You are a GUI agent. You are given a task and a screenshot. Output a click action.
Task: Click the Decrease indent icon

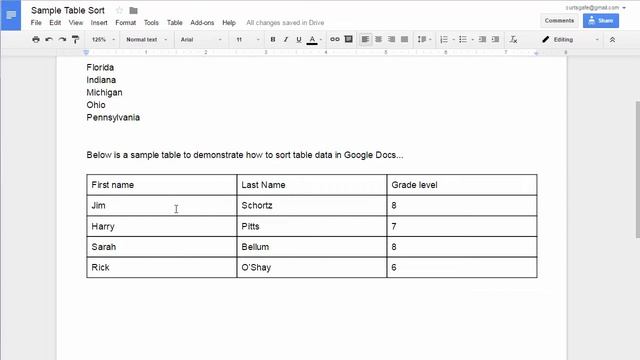(482, 40)
